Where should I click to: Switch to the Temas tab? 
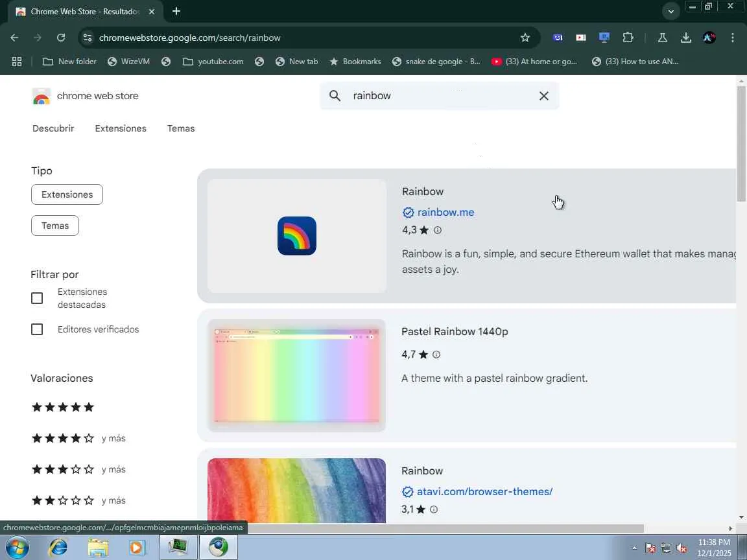[x=181, y=128]
